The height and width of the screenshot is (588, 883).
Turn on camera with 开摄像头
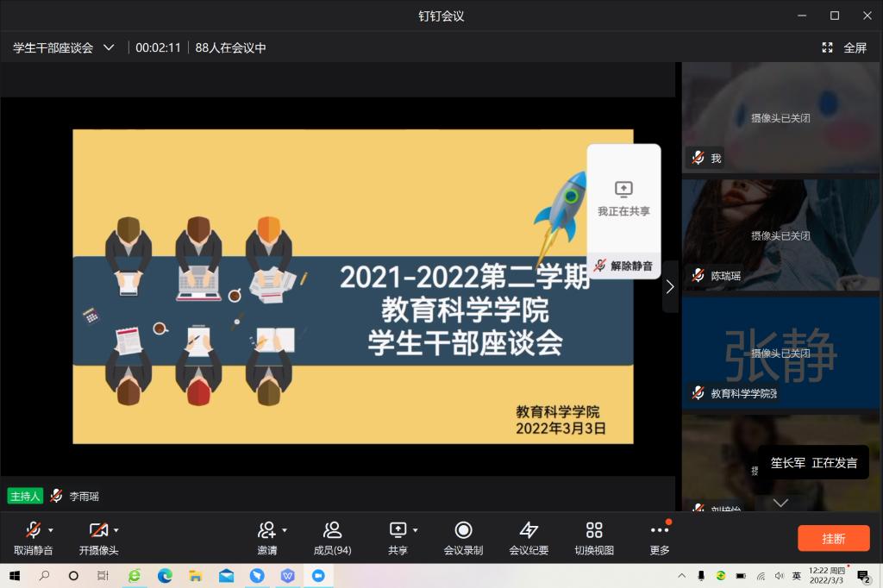pos(98,538)
